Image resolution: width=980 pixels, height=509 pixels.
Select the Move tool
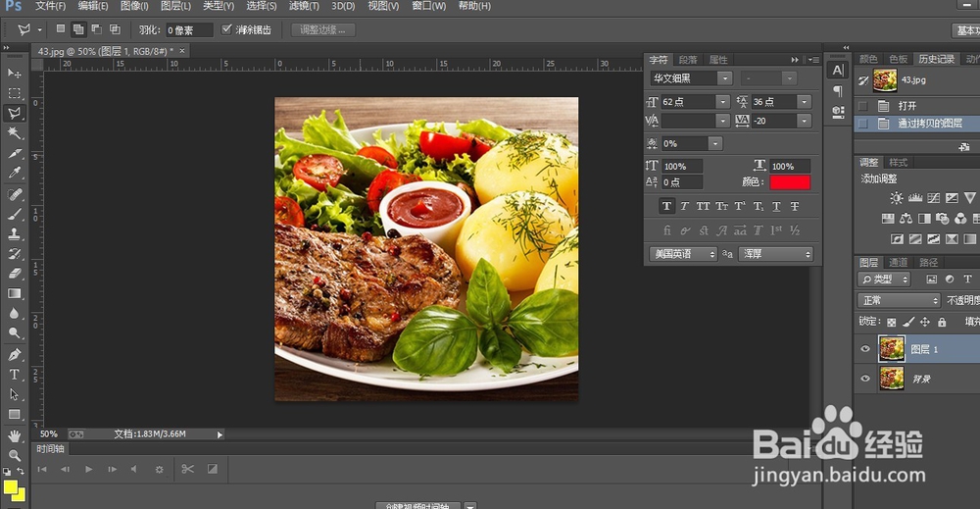[14, 74]
